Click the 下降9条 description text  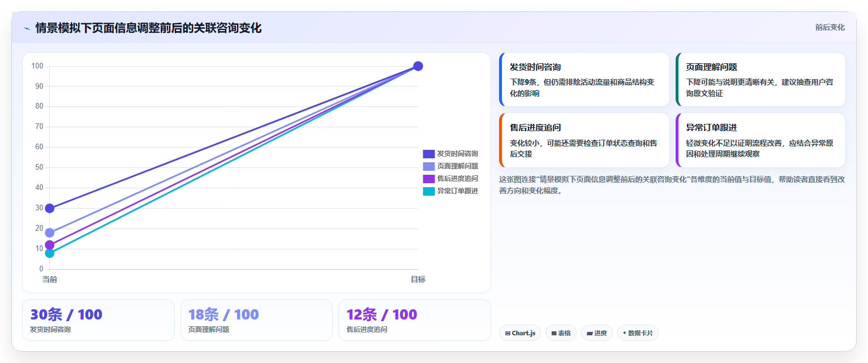[582, 88]
